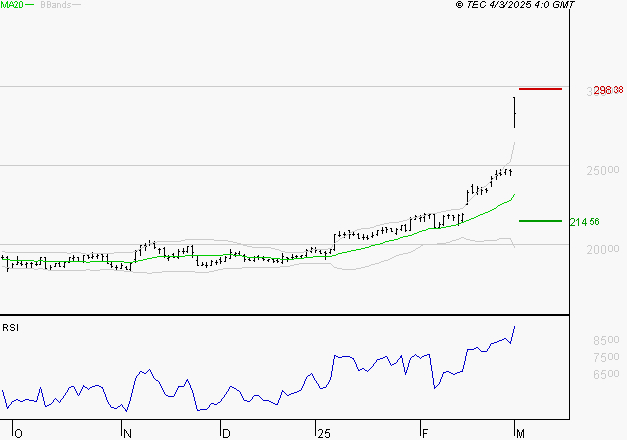Image resolution: width=627 pixels, height=440 pixels.
Task: Click the 200.00 price axis label
Action: 603,250
